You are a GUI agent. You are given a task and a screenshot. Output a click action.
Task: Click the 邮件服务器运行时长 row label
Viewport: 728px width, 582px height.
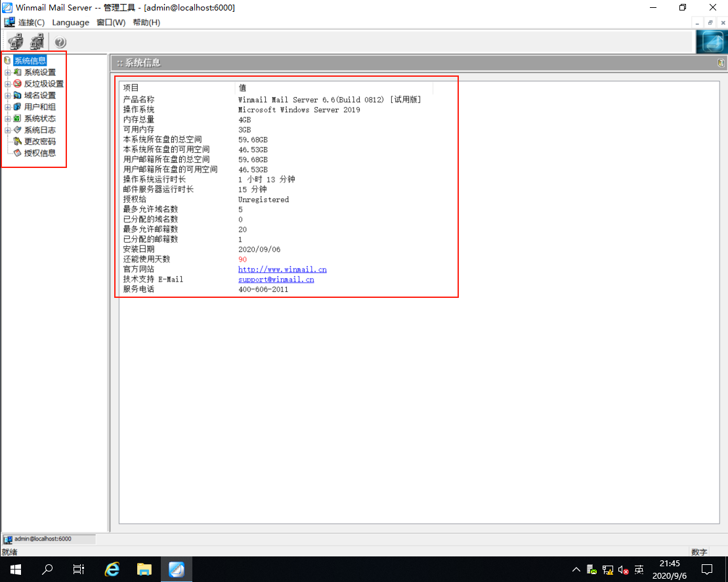tap(158, 190)
